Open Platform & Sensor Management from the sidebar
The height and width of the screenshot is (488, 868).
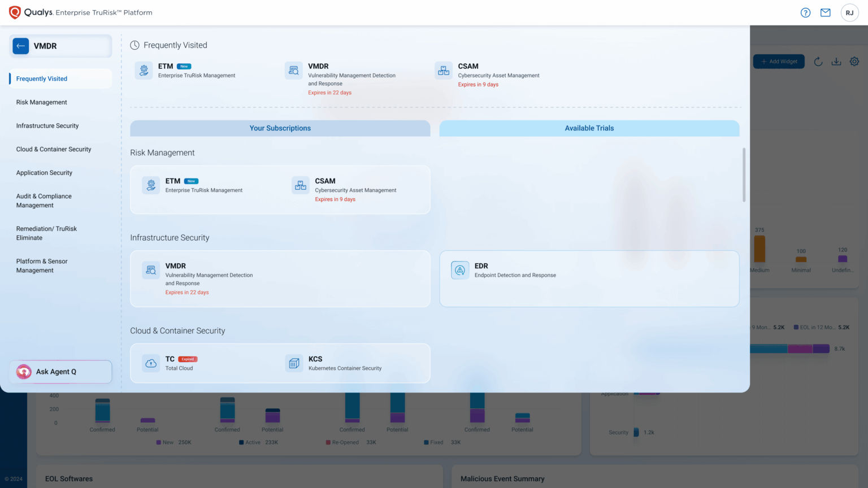pyautogui.click(x=42, y=265)
